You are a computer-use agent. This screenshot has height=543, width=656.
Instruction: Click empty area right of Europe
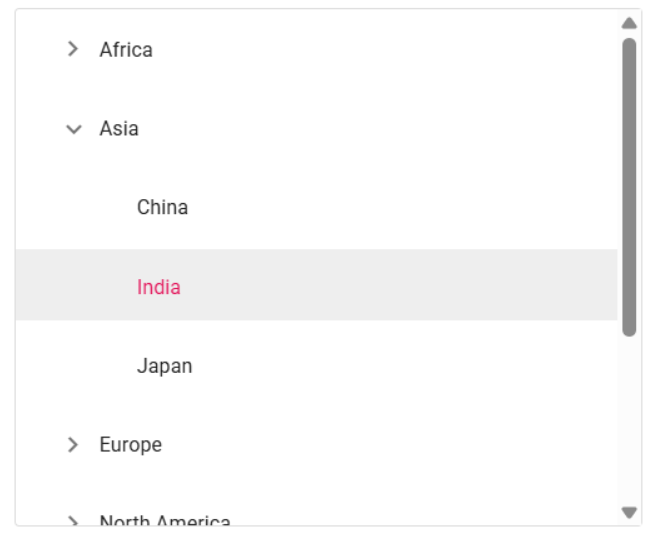400,445
